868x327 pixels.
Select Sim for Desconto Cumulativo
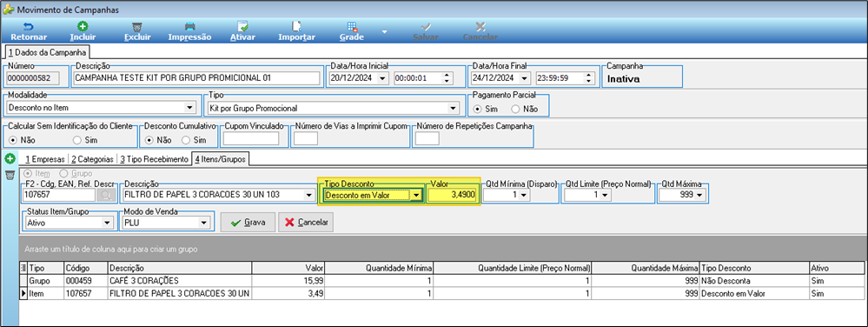pos(186,140)
